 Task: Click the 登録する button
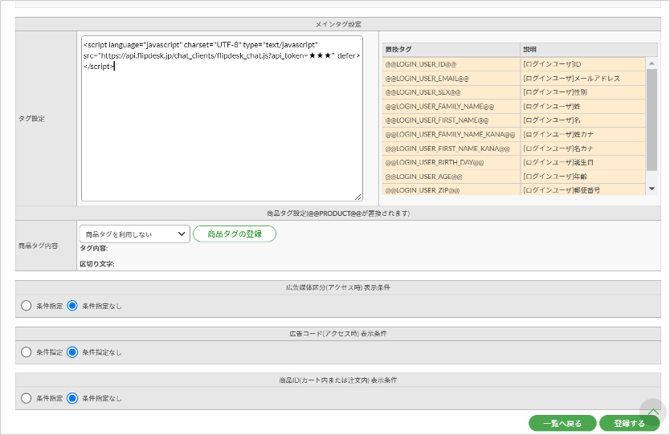point(630,423)
